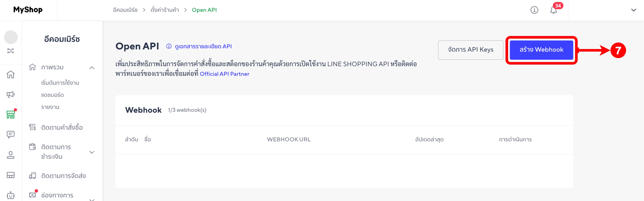Select รายงาน from the sidebar menu
The height and width of the screenshot is (201, 644).
[x=50, y=107]
